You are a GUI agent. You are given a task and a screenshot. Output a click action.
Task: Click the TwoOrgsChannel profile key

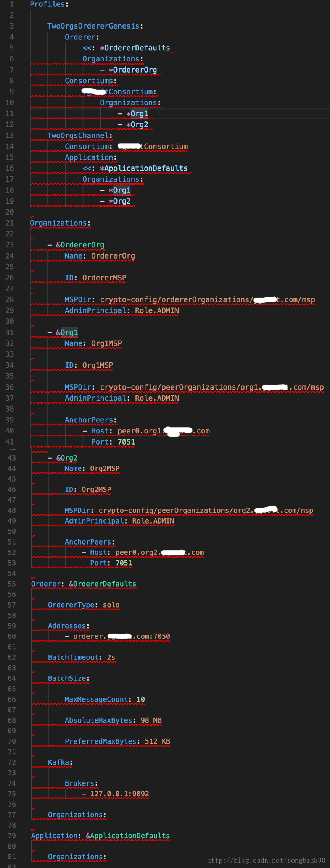78,136
